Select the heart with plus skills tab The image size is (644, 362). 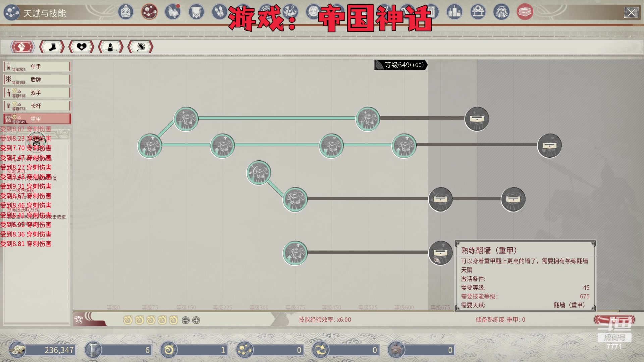(x=82, y=47)
